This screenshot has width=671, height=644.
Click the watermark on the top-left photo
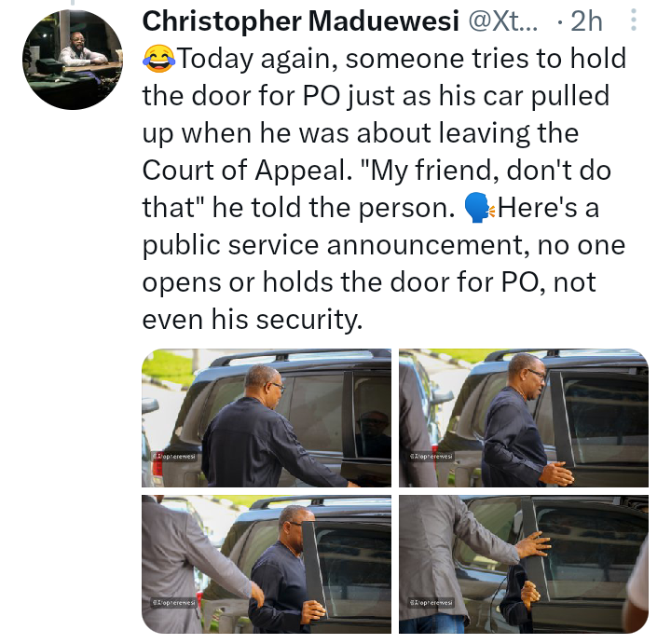[174, 456]
